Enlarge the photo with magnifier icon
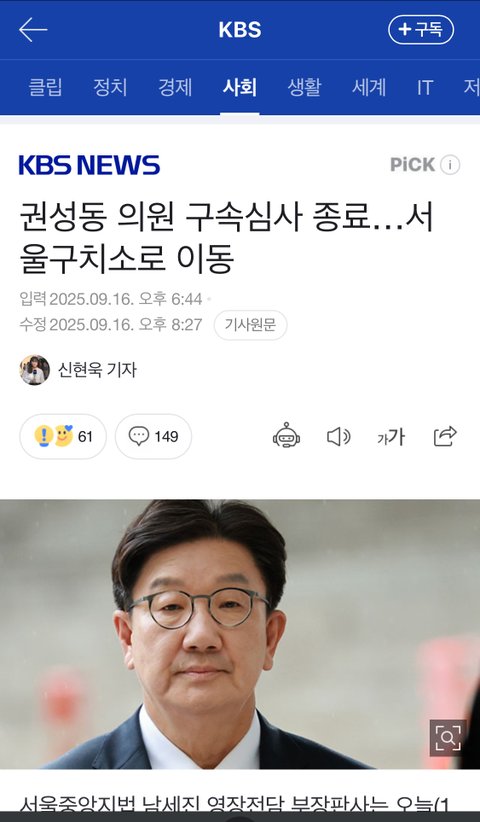Screen dimensions: 480x822 pos(448,738)
